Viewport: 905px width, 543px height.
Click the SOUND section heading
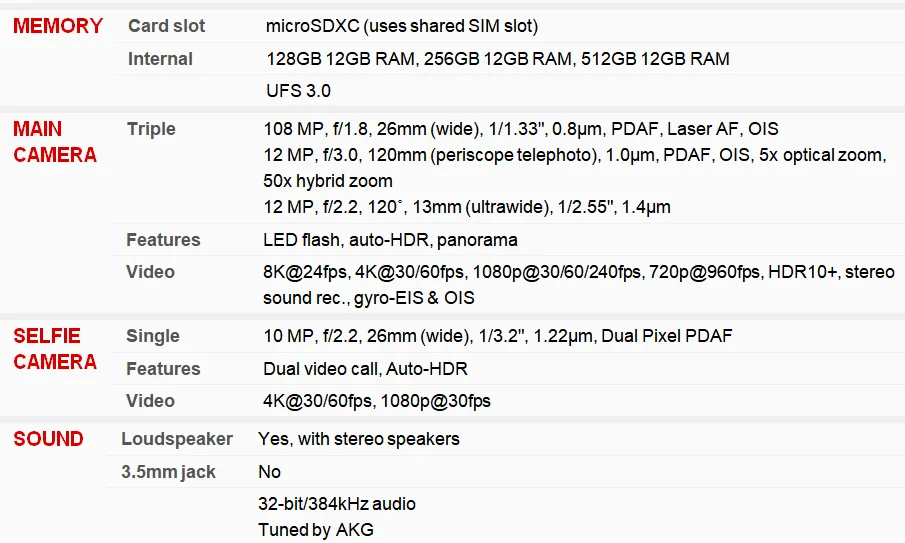[48, 439]
